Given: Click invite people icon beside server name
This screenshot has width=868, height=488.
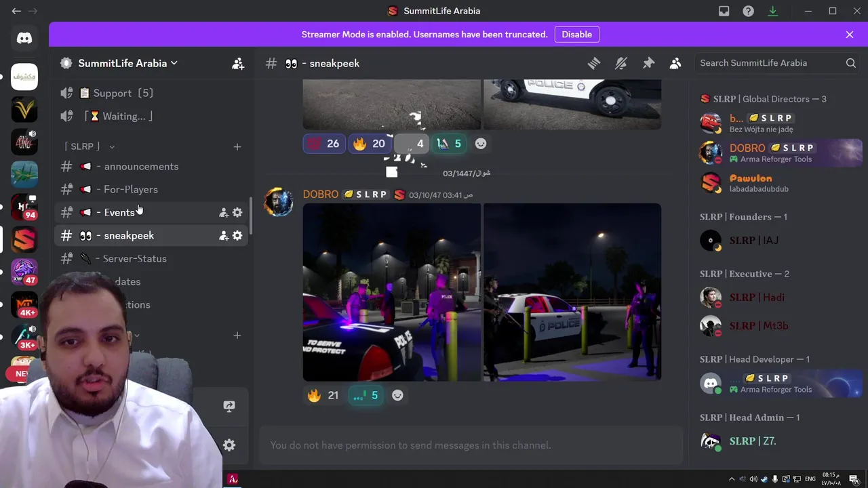Looking at the screenshot, I should [237, 64].
